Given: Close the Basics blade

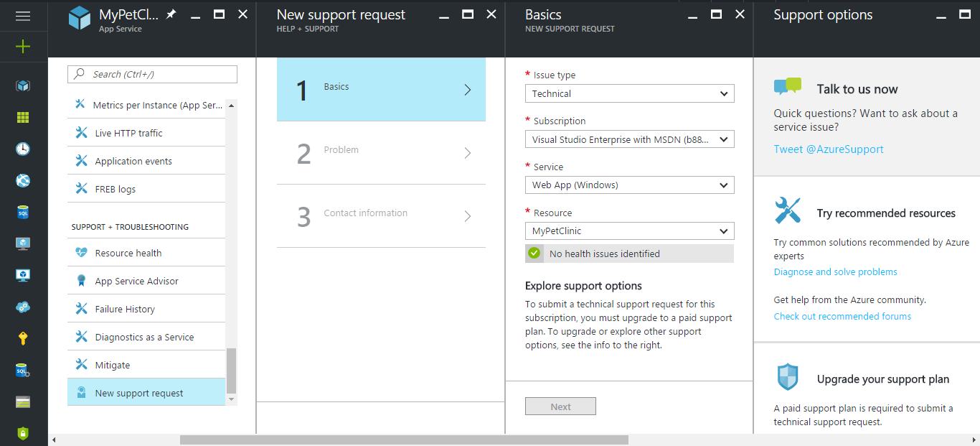Looking at the screenshot, I should point(740,14).
